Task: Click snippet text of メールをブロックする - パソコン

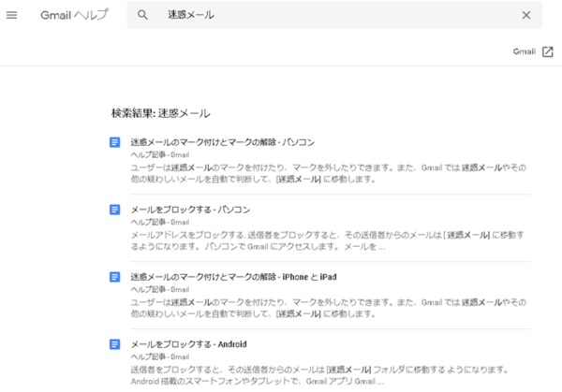Action: 327,240
